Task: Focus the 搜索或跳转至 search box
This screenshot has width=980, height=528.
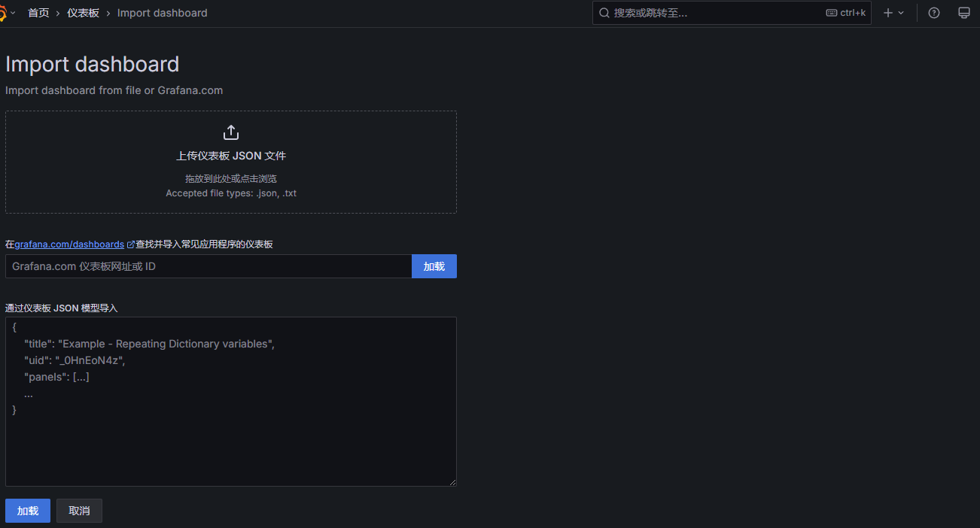Action: [x=732, y=13]
